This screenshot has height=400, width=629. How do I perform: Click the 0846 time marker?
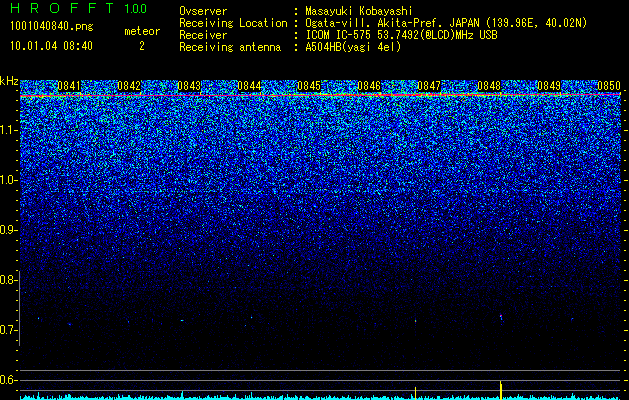click(x=369, y=86)
